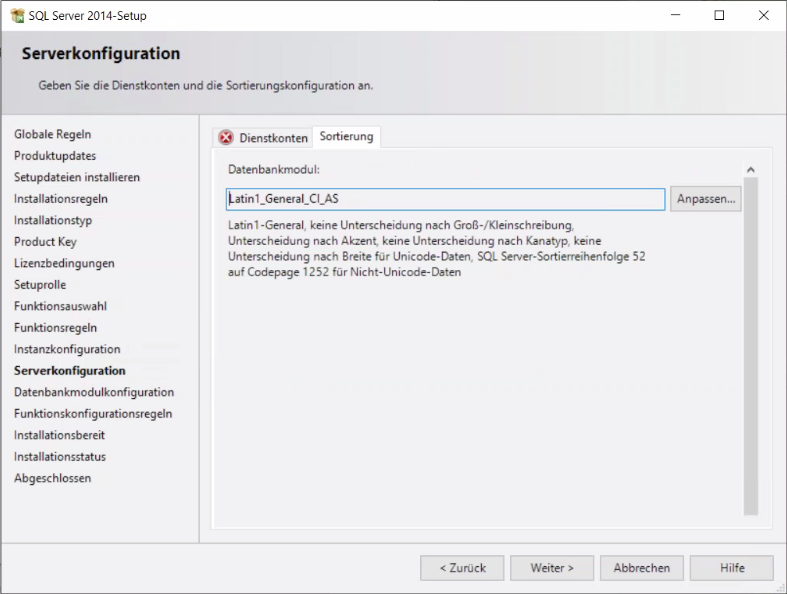Click Instanzkonfiguration step in sidebar

(67, 349)
